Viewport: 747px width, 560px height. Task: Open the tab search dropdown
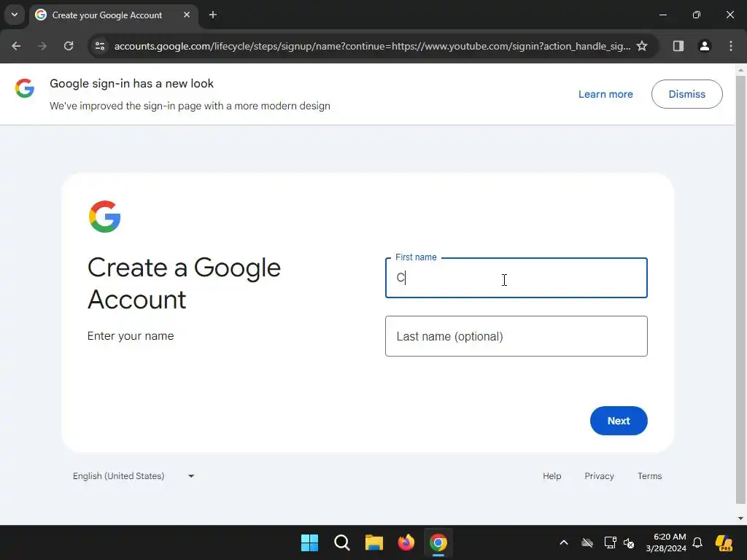[15, 15]
